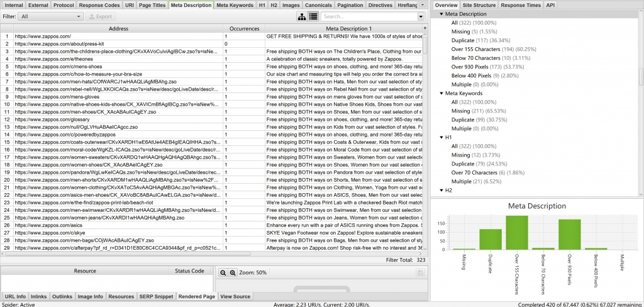Switch to list view icon
The image size is (644, 307).
(313, 16)
